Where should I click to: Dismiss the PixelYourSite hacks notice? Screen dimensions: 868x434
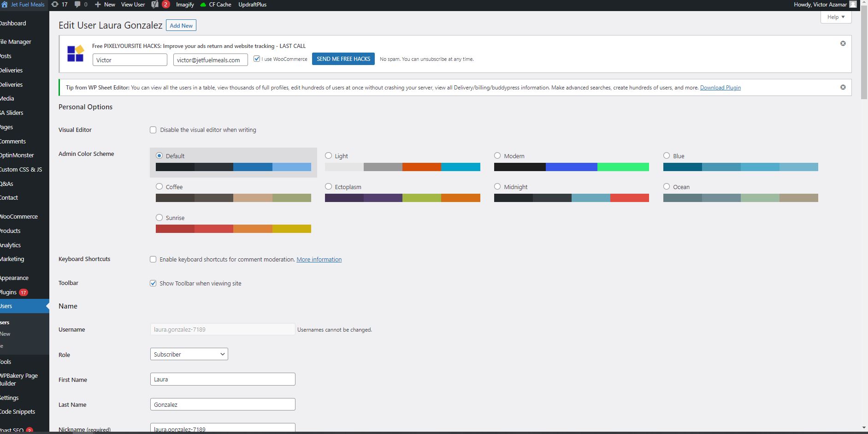pyautogui.click(x=843, y=43)
